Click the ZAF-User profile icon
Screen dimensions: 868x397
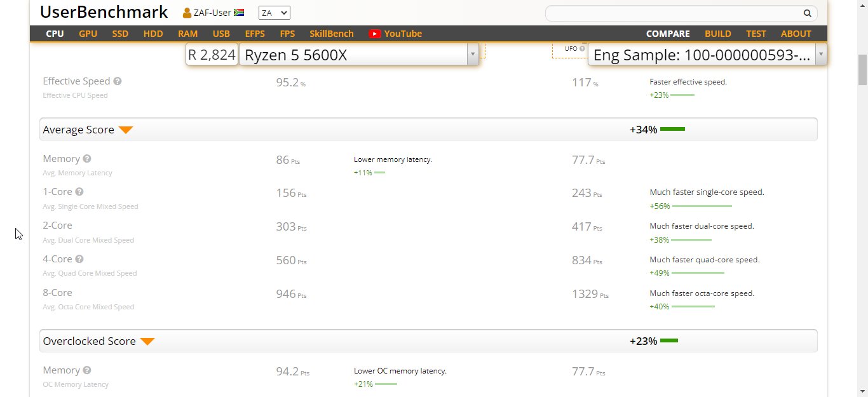(187, 13)
